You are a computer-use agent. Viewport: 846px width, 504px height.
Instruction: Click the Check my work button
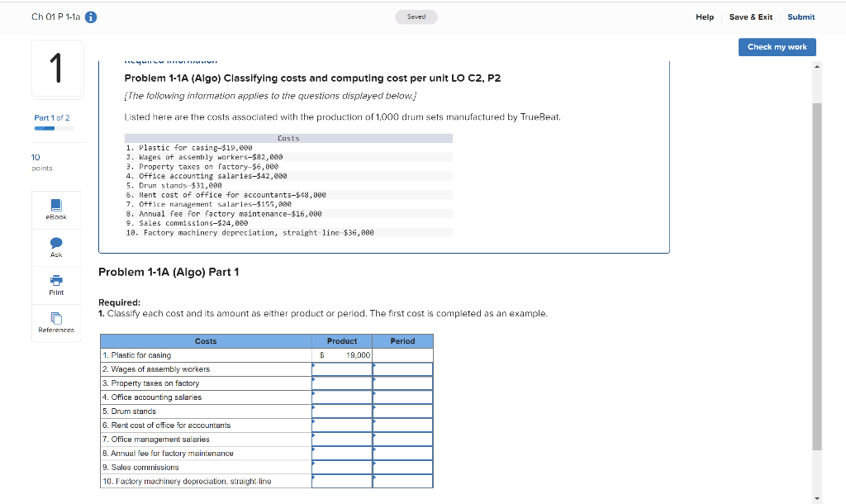pyautogui.click(x=777, y=47)
